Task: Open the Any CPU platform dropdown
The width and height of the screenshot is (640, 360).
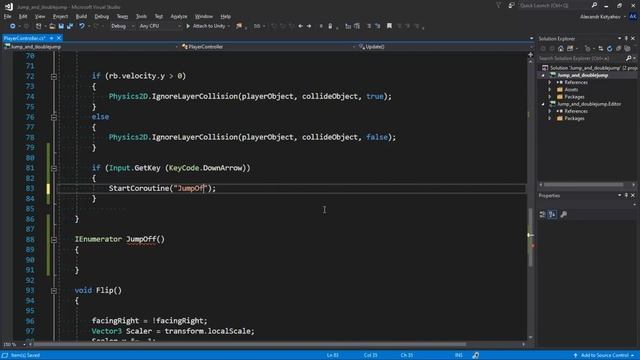Action: [x=160, y=26]
